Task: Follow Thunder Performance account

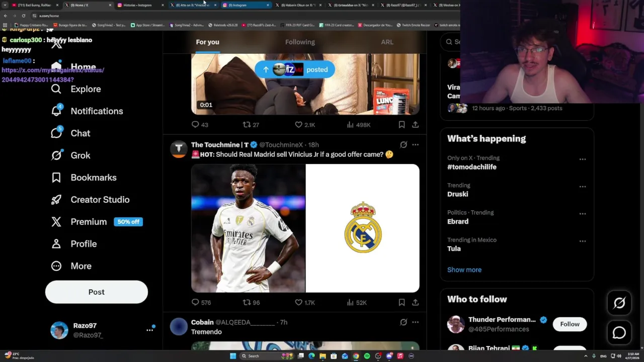Action: (x=570, y=324)
